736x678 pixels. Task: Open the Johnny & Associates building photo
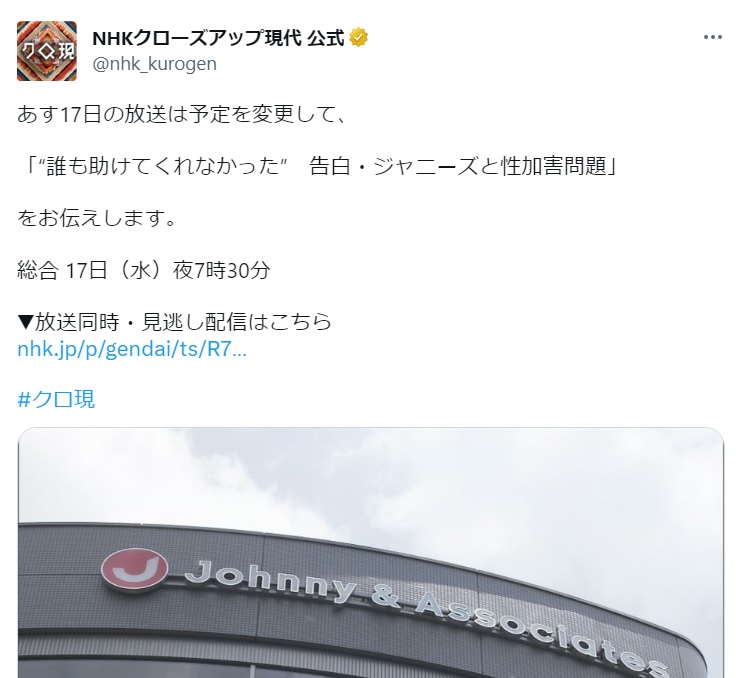[x=371, y=553]
